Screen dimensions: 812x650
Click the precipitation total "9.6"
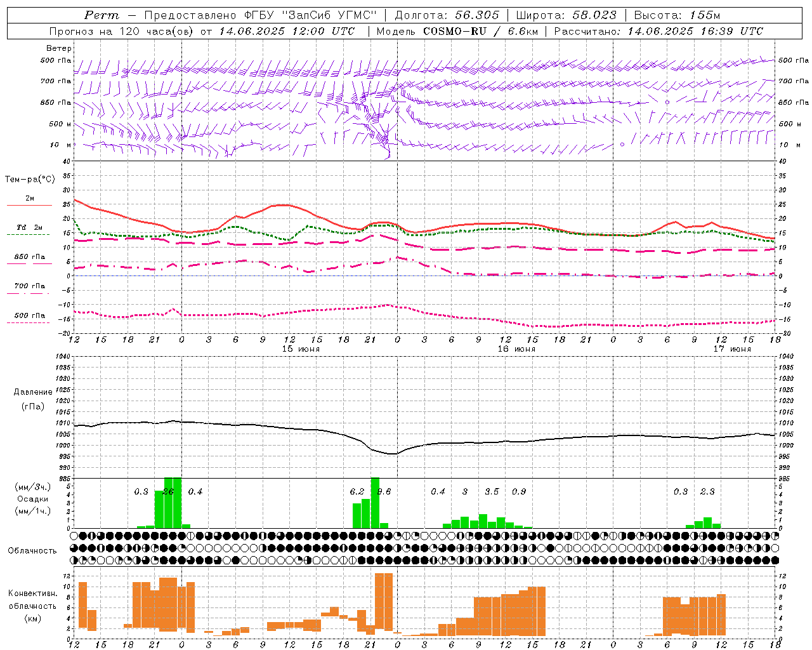point(384,492)
